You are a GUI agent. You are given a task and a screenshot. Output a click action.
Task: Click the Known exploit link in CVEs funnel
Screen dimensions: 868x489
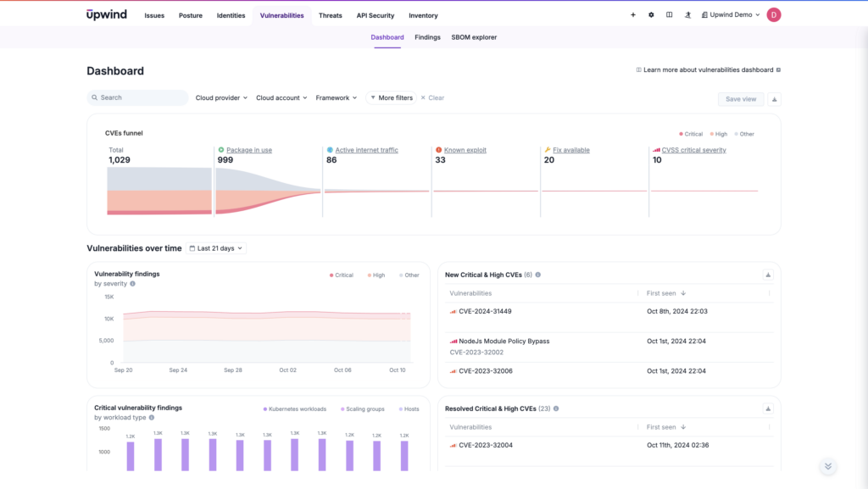[464, 149]
